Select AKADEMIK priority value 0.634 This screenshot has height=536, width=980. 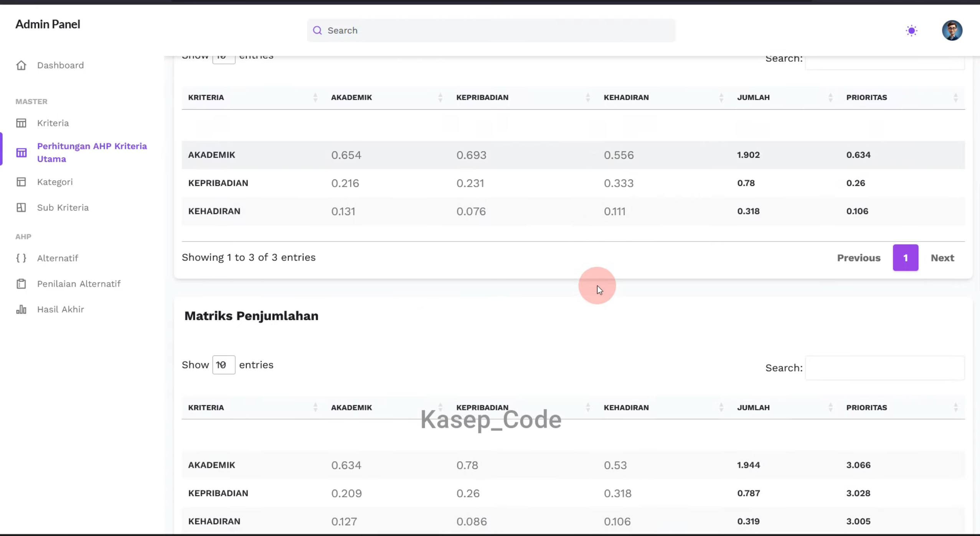tap(858, 155)
